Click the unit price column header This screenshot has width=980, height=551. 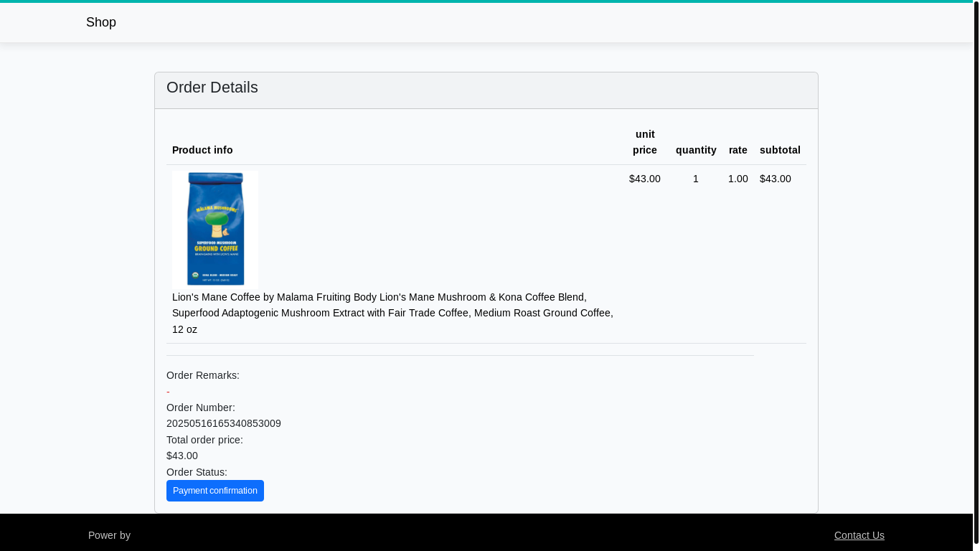(645, 142)
